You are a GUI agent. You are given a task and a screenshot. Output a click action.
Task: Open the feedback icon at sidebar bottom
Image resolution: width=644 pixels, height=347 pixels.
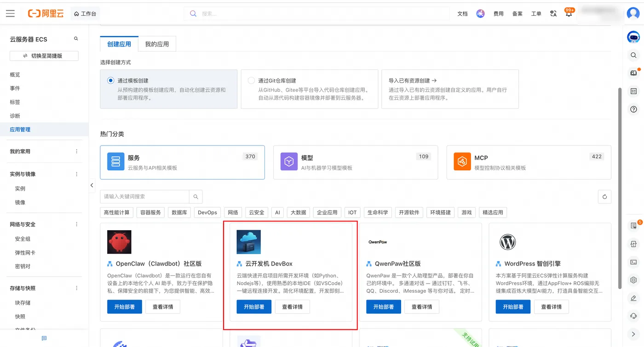click(x=44, y=338)
